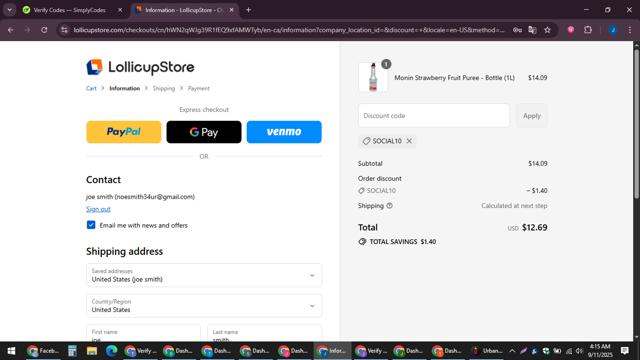Viewport: 640px width, 360px height.
Task: Click the address bar URL
Action: [x=289, y=30]
